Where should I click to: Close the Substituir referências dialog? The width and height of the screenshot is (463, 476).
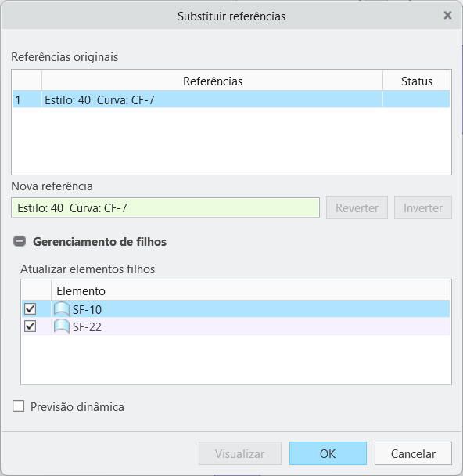click(x=447, y=15)
